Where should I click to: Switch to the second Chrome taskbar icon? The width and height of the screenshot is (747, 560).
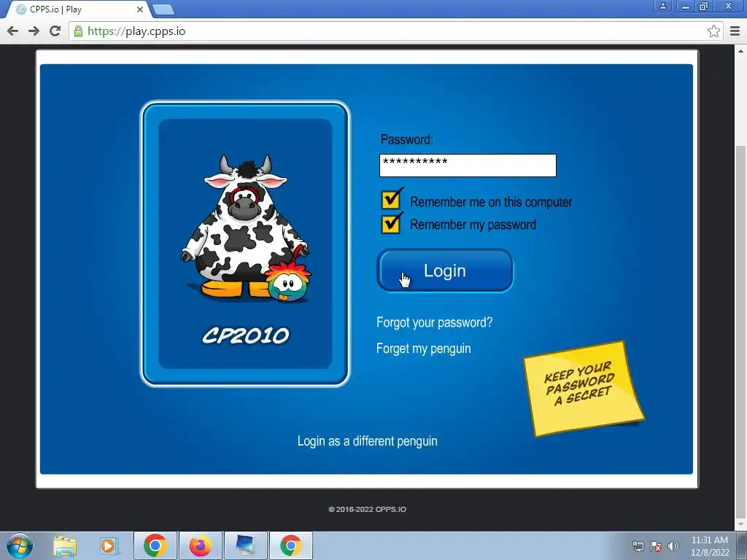(290, 545)
